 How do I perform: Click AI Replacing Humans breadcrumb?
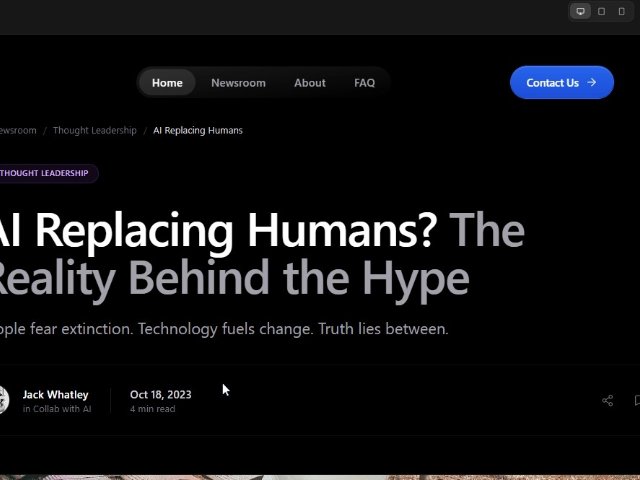198,130
